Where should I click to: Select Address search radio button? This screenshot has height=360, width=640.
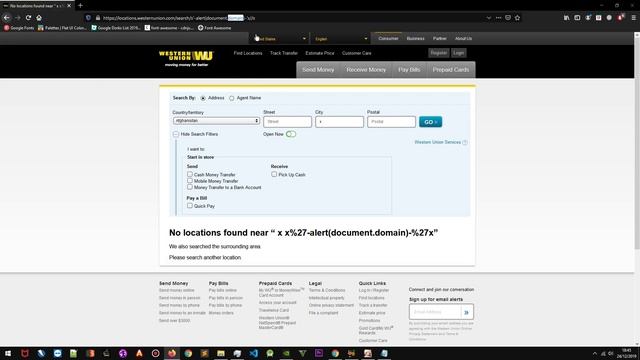point(203,98)
